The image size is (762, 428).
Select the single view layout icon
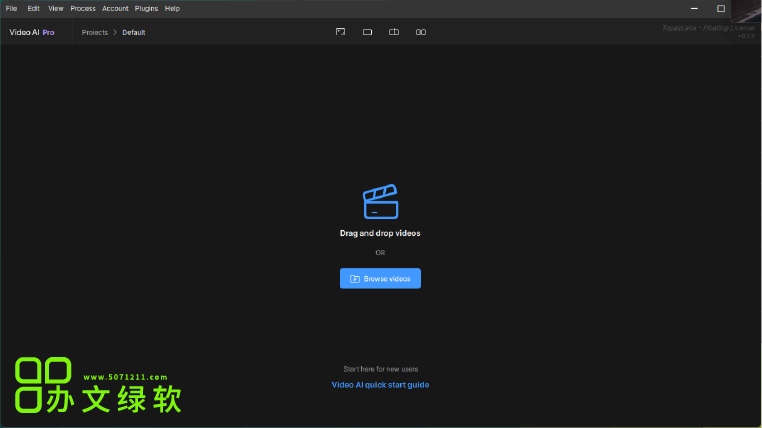click(367, 32)
